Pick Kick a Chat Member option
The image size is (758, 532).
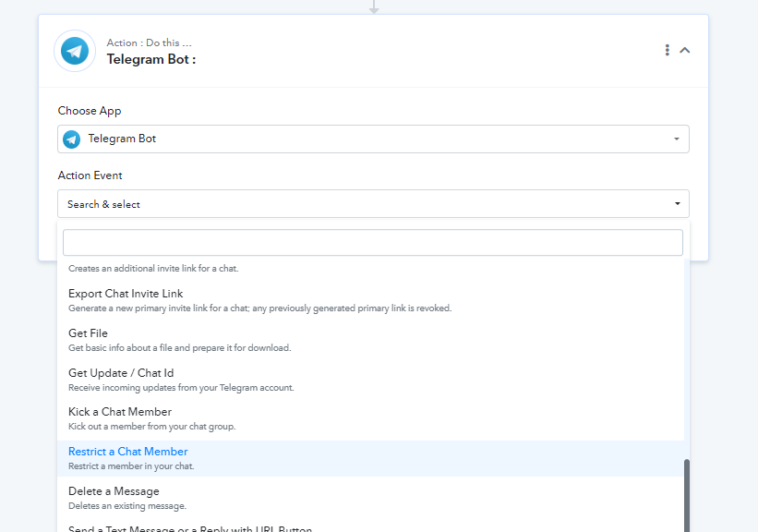(x=370, y=418)
